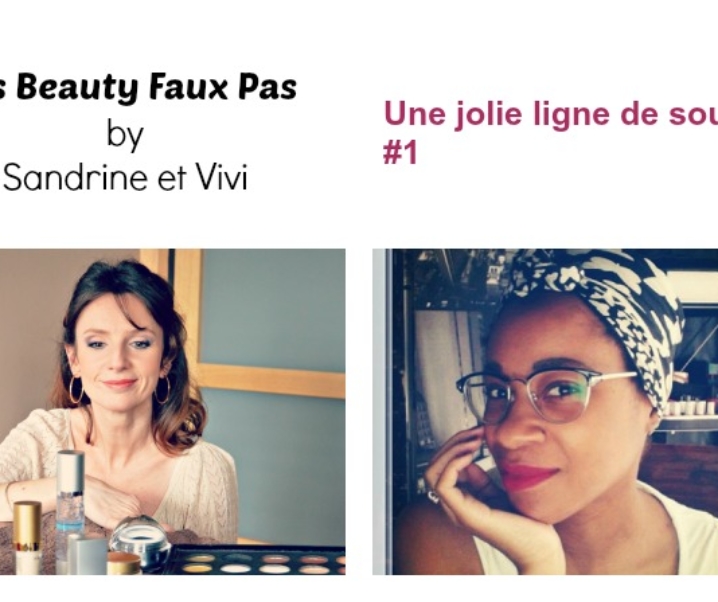Open the thumbnail of the woman with makeup products

(173, 412)
